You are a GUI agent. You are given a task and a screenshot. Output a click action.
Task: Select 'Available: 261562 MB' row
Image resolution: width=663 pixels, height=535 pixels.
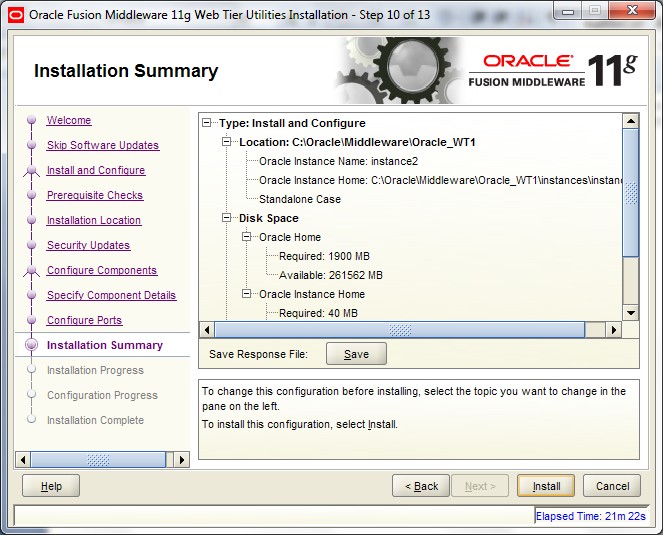[331, 275]
